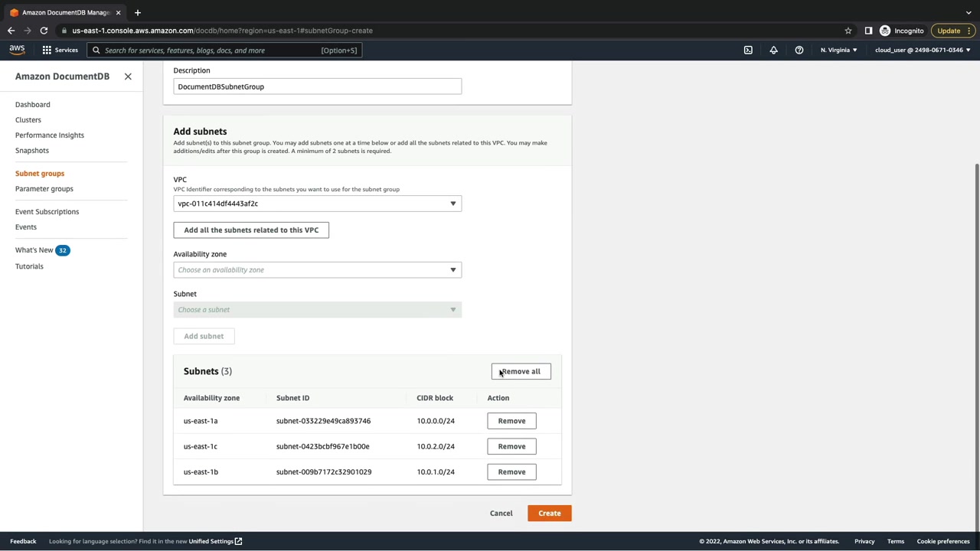The height and width of the screenshot is (551, 980).
Task: Bookmark this page with the star
Action: tap(848, 31)
